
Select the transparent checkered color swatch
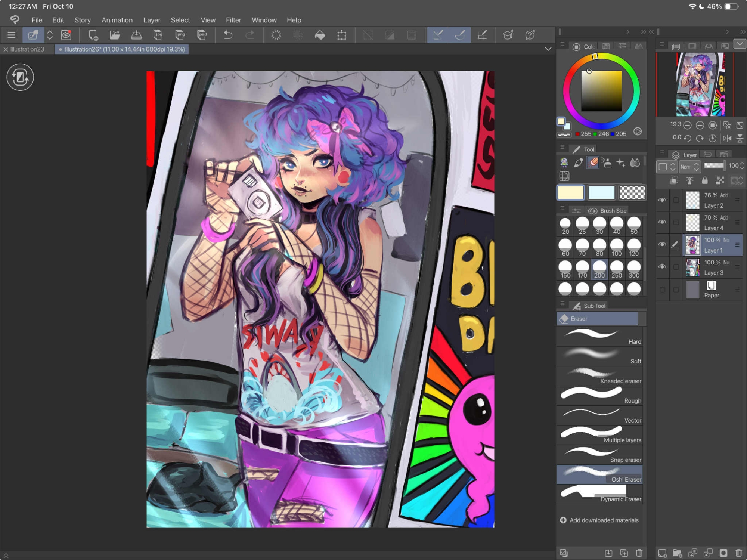point(632,193)
